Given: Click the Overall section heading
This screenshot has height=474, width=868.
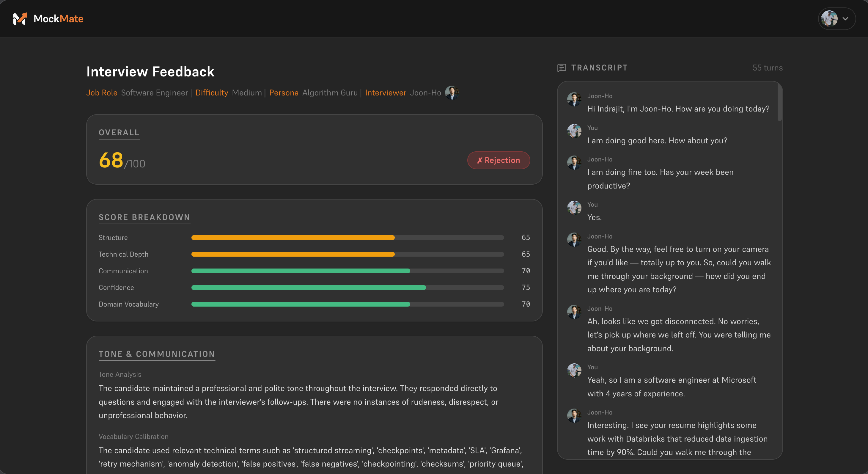Looking at the screenshot, I should 119,133.
